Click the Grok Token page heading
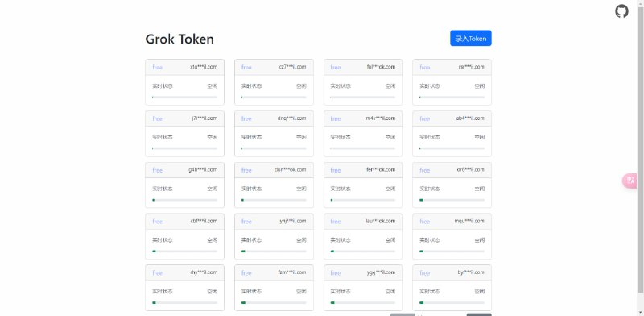Screen dimensions: 644x316 180,39
